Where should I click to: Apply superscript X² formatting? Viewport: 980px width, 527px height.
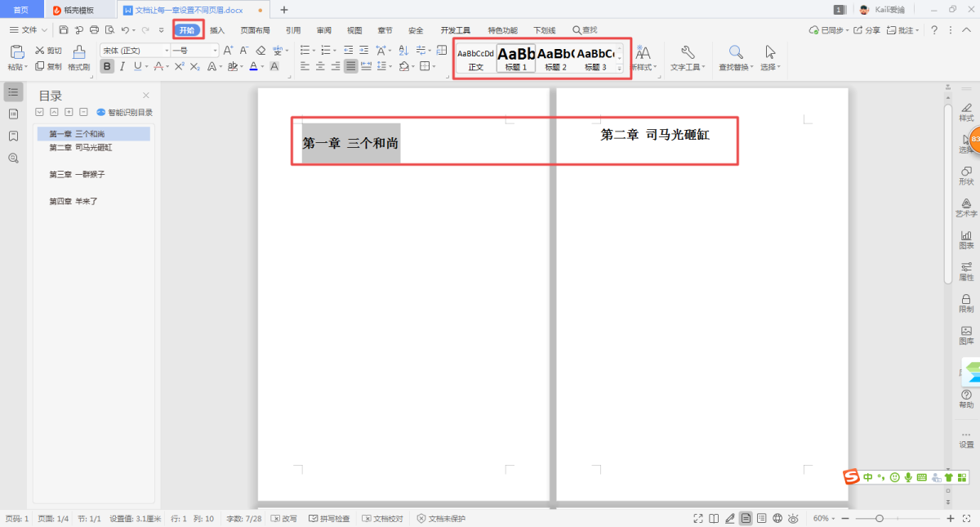180,66
